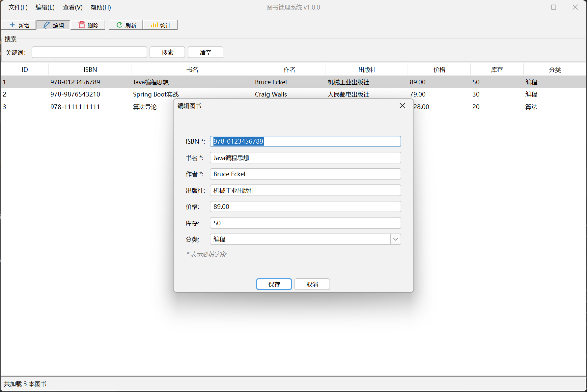
Task: Click the 清空 clear button
Action: pyautogui.click(x=206, y=52)
